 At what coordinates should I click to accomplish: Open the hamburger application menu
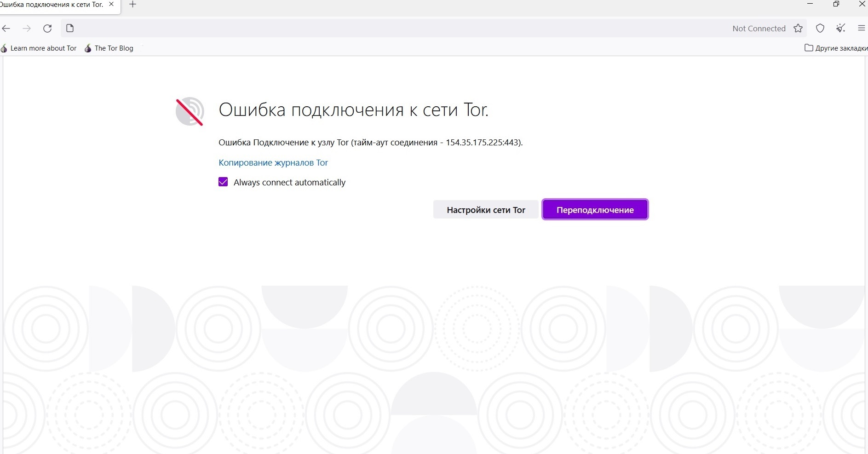tap(861, 28)
